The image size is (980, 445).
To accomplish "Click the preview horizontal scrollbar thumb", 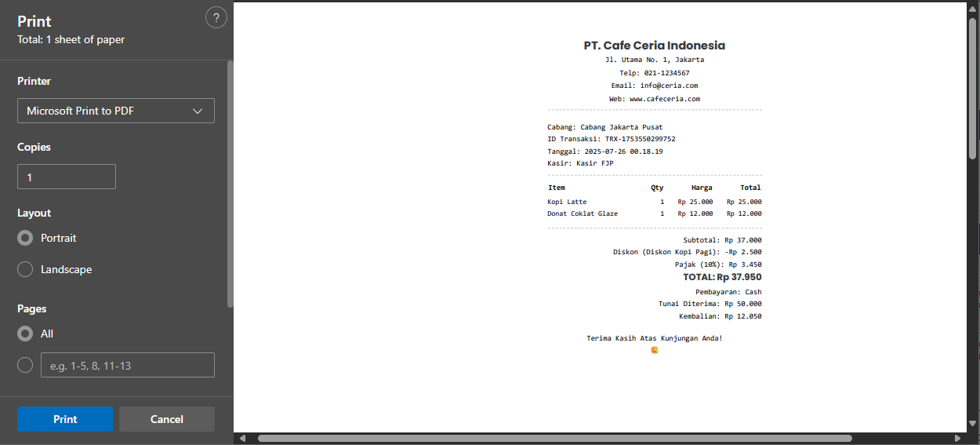I will point(554,438).
